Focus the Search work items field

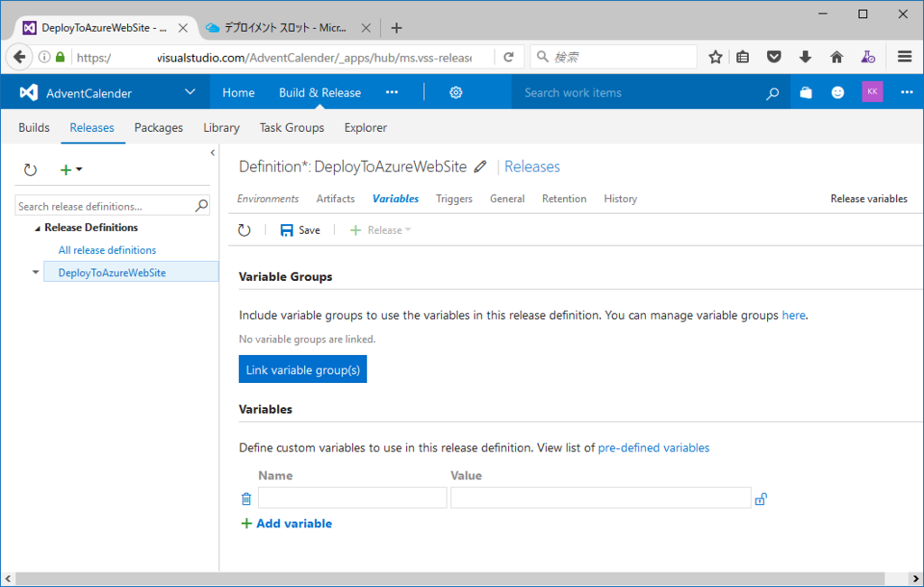click(x=642, y=93)
